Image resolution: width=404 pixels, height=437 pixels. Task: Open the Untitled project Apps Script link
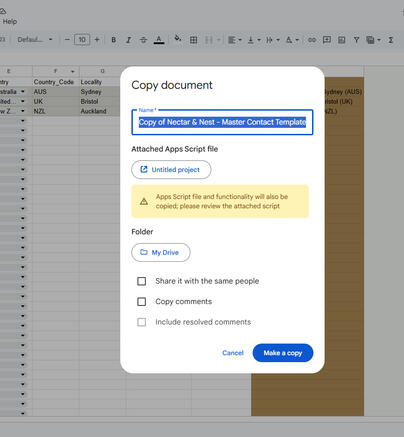click(x=171, y=170)
